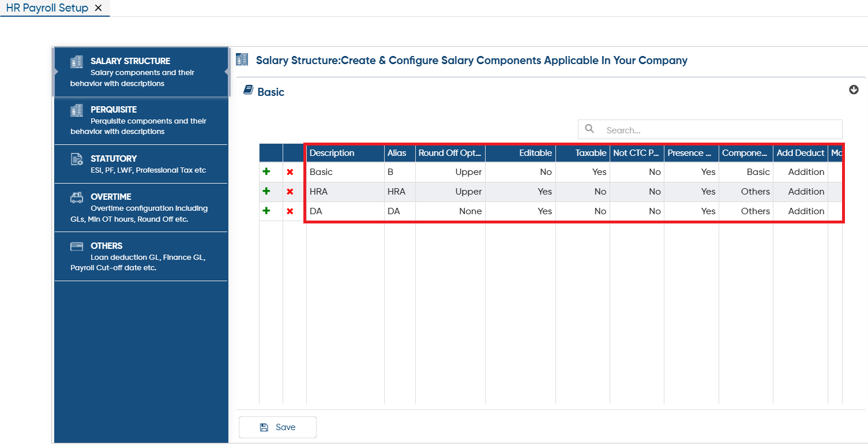
Task: Click the green plus icon for HRA row
Action: coord(266,191)
